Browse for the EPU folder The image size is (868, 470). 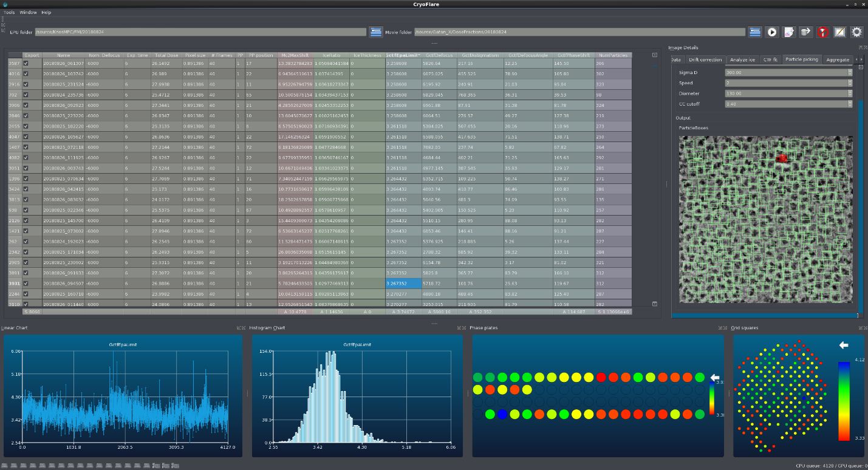pos(376,32)
